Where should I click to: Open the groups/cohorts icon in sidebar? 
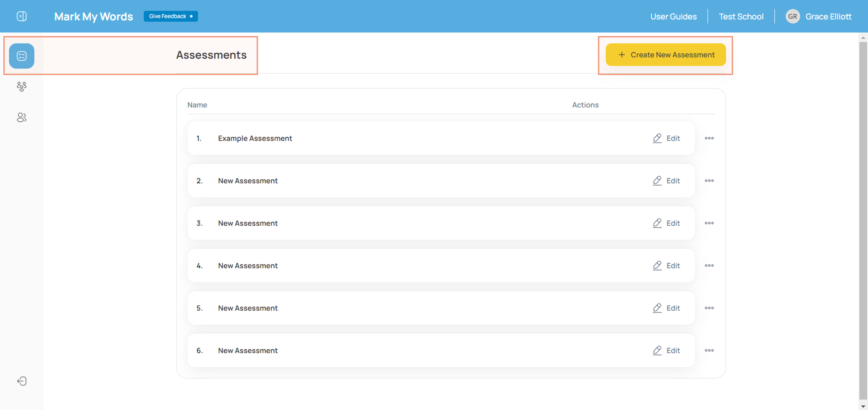21,86
